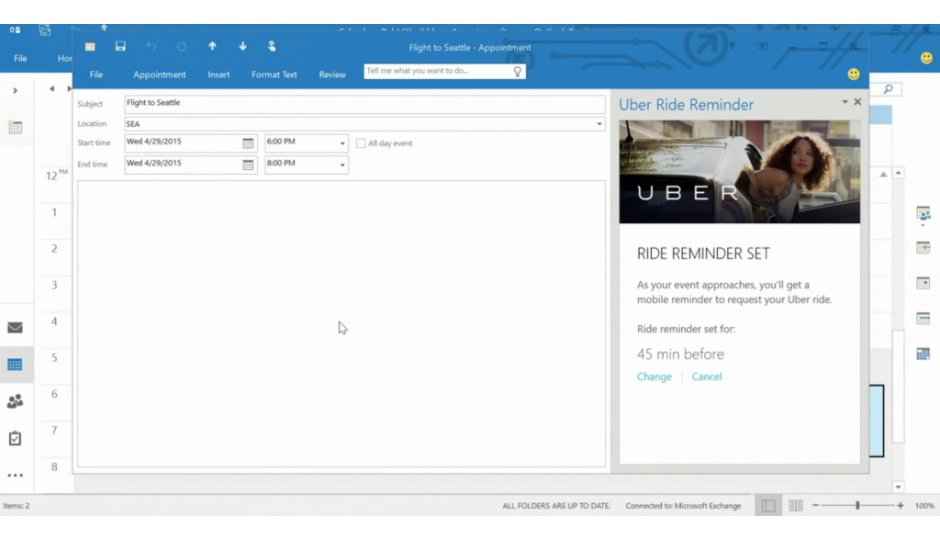The width and height of the screenshot is (940, 540).
Task: Go to previous item with up arrow
Action: click(212, 46)
